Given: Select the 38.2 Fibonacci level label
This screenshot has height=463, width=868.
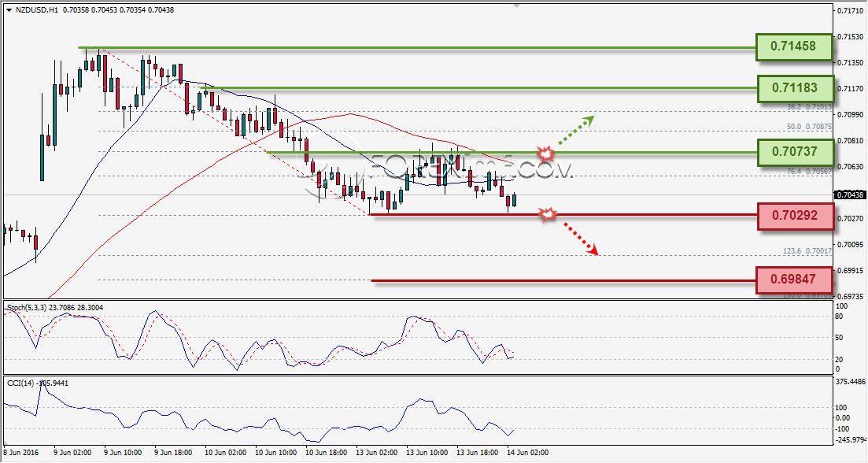Looking at the screenshot, I should pyautogui.click(x=809, y=107).
